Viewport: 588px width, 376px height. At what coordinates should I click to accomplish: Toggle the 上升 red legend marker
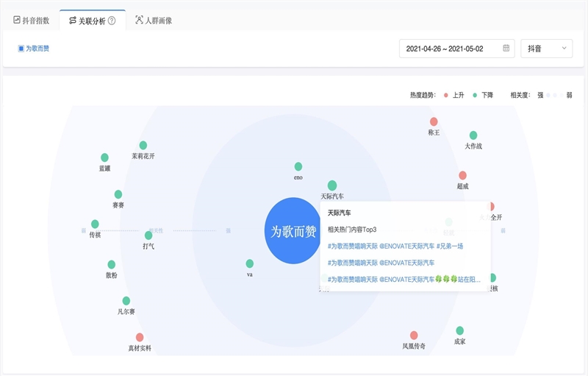point(446,96)
